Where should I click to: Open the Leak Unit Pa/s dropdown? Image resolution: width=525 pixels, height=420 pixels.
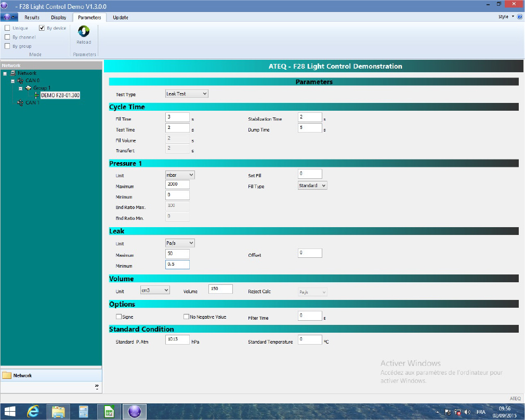coord(180,243)
